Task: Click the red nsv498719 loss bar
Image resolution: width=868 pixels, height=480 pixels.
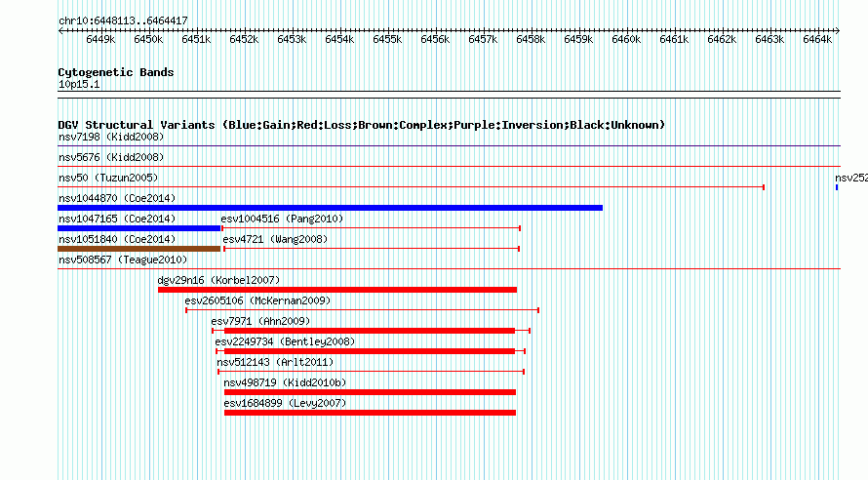Action: [370, 392]
